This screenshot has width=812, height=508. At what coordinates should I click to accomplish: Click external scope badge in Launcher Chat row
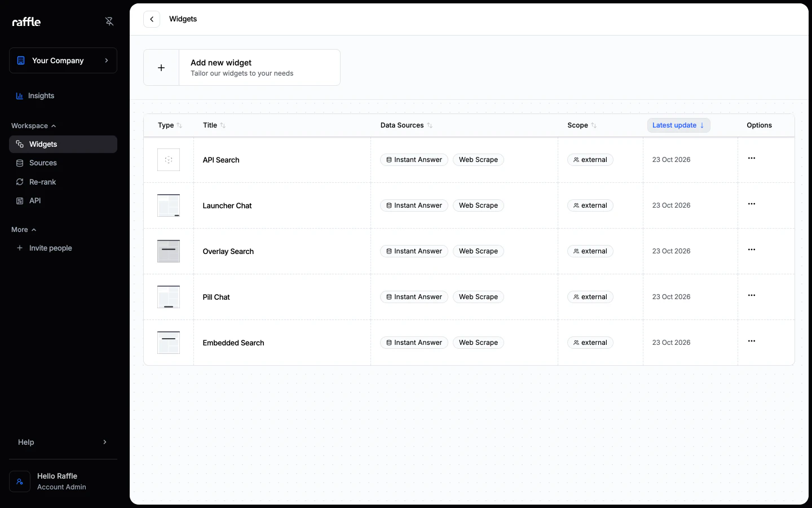[590, 205]
